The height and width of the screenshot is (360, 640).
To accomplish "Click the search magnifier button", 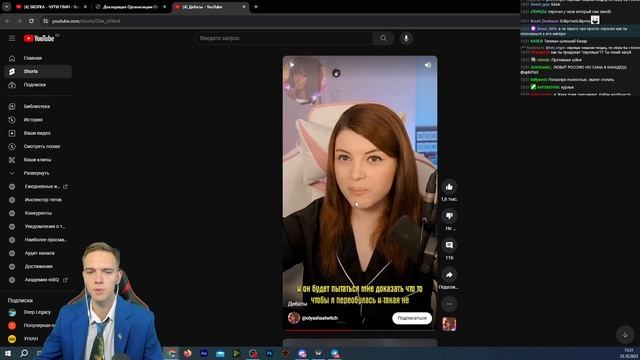I will tap(383, 38).
